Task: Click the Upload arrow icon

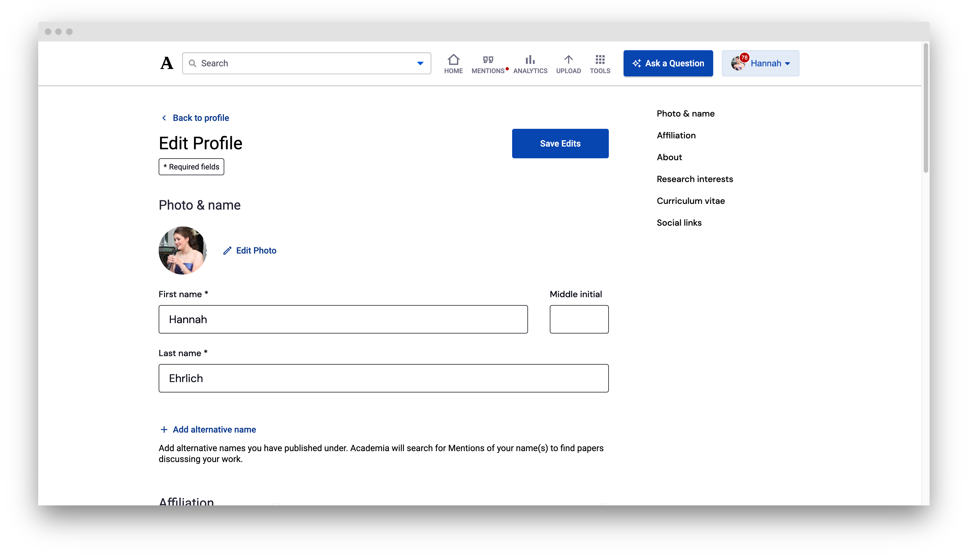Action: click(568, 59)
